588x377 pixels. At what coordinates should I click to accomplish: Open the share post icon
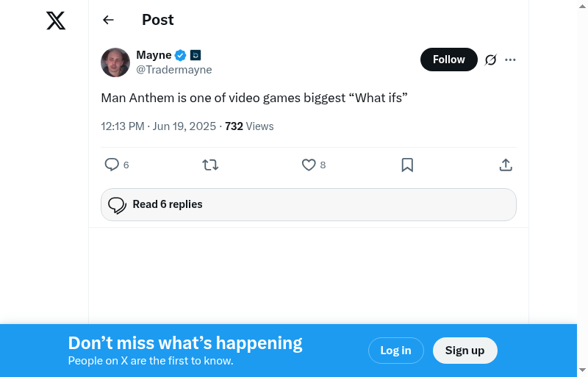pyautogui.click(x=506, y=165)
